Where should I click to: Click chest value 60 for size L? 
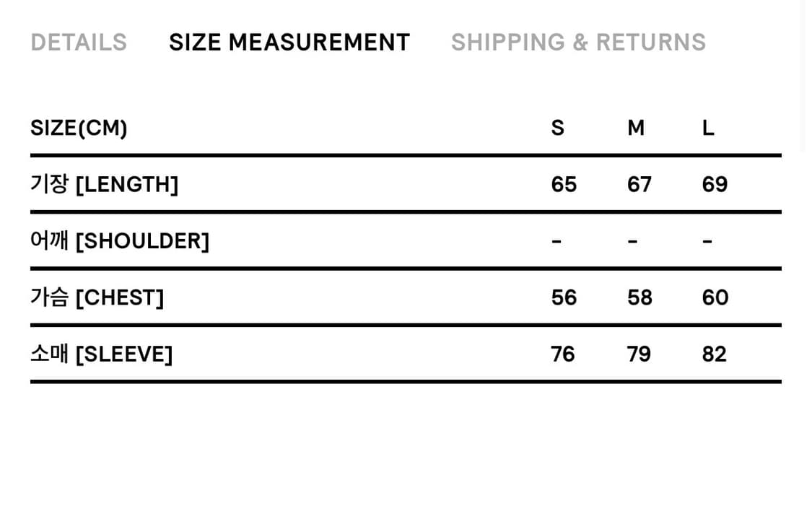pyautogui.click(x=715, y=297)
